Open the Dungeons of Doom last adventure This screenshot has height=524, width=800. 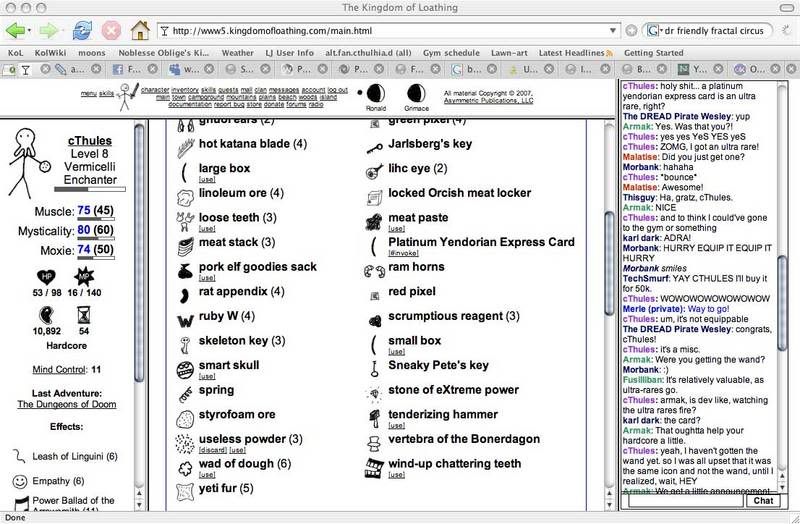click(67, 405)
